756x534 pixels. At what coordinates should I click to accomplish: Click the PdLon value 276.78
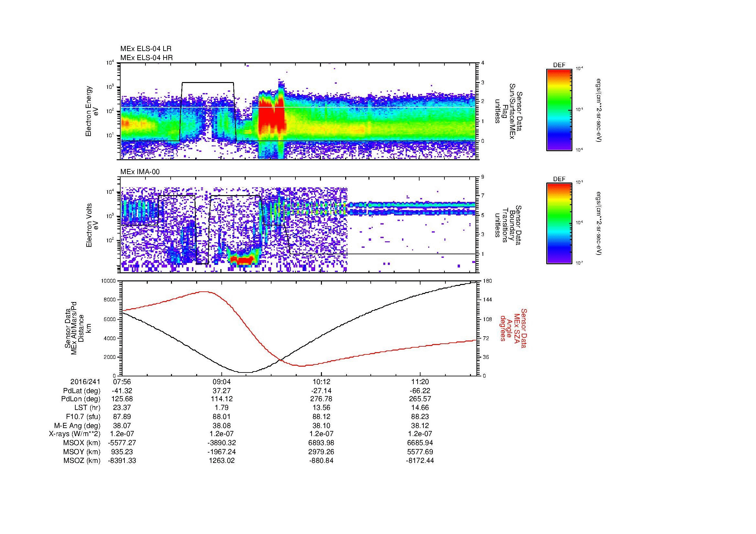(x=321, y=399)
